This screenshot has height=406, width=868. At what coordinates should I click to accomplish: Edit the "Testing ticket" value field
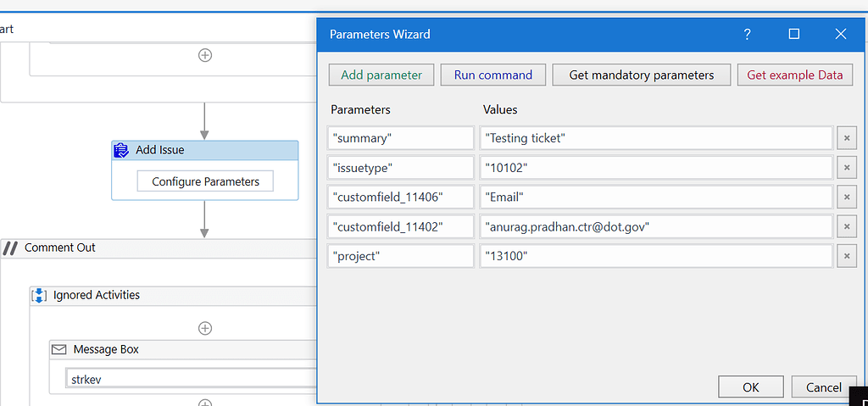pyautogui.click(x=656, y=138)
